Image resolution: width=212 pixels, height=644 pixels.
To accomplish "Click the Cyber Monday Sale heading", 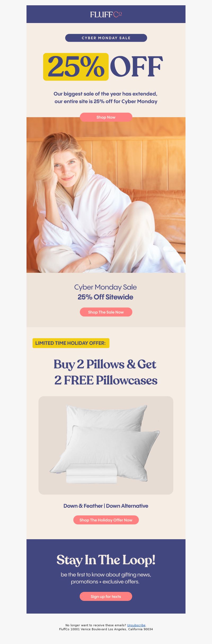I will [105, 287].
